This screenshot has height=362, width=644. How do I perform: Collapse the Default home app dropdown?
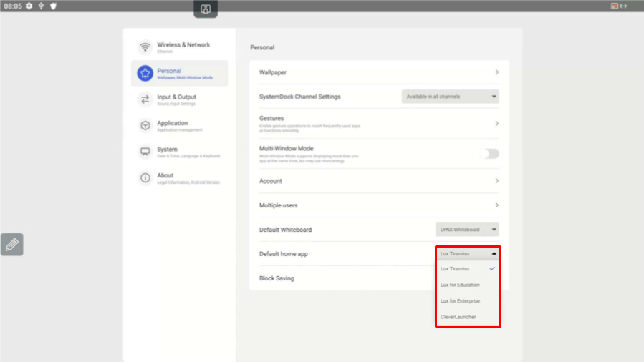tap(468, 253)
